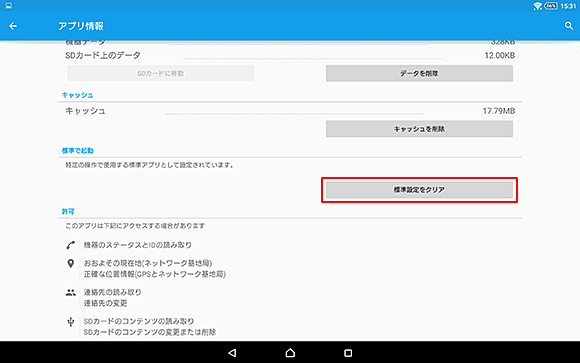Click the 12.00KB value
The height and width of the screenshot is (363, 580).
[500, 56]
